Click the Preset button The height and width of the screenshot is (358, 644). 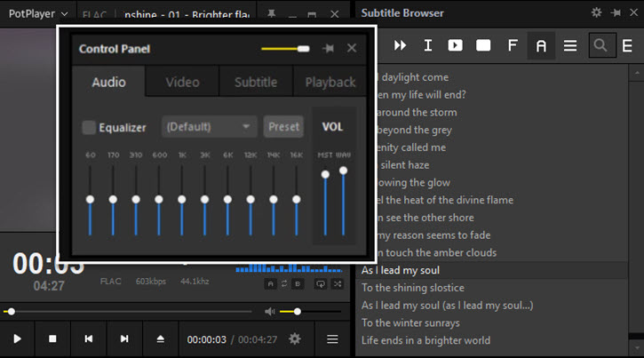pos(284,127)
